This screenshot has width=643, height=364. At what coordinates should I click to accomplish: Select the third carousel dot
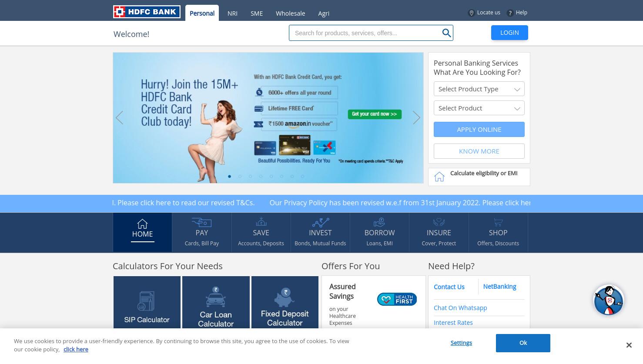(250, 176)
